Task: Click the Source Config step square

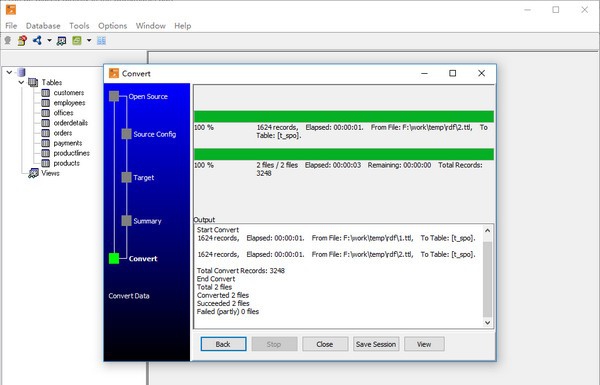Action: (x=127, y=134)
